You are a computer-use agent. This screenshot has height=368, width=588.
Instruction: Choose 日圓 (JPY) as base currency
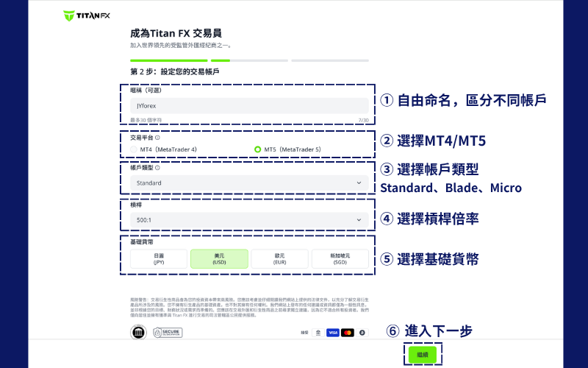click(x=159, y=258)
